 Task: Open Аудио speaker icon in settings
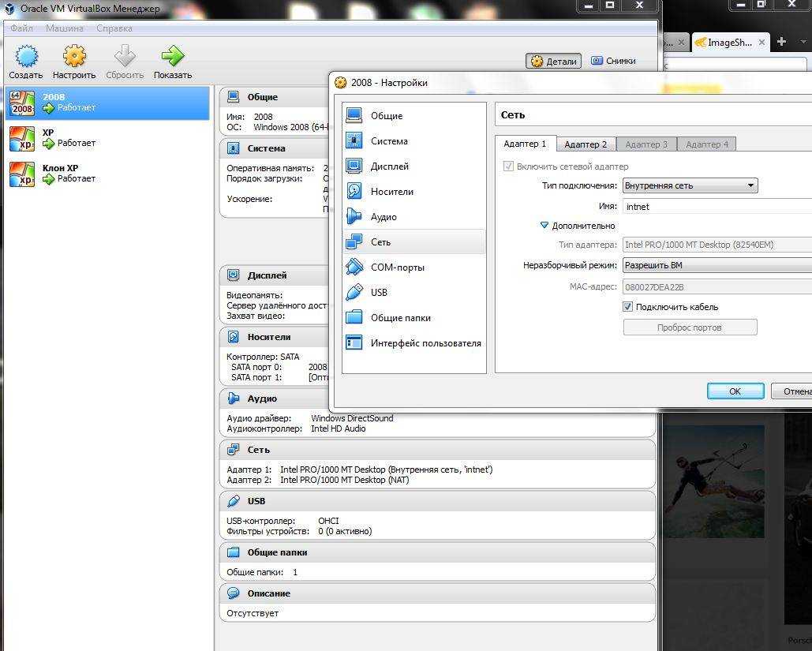point(354,216)
